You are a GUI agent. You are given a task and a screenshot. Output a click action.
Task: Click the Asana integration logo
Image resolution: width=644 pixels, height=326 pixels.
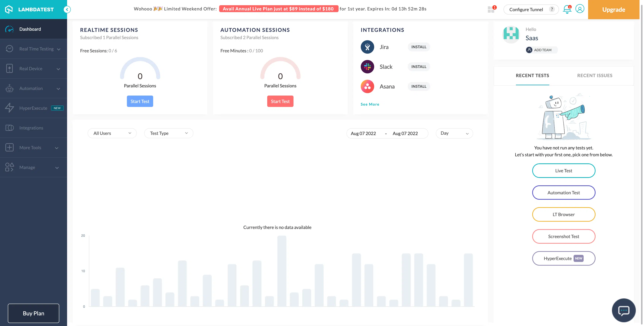click(x=367, y=86)
